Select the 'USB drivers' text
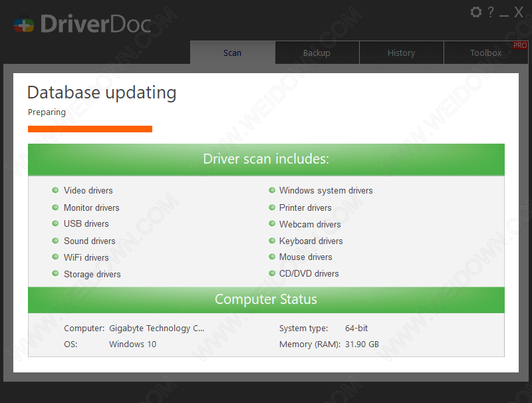The width and height of the screenshot is (532, 403). coord(86,224)
